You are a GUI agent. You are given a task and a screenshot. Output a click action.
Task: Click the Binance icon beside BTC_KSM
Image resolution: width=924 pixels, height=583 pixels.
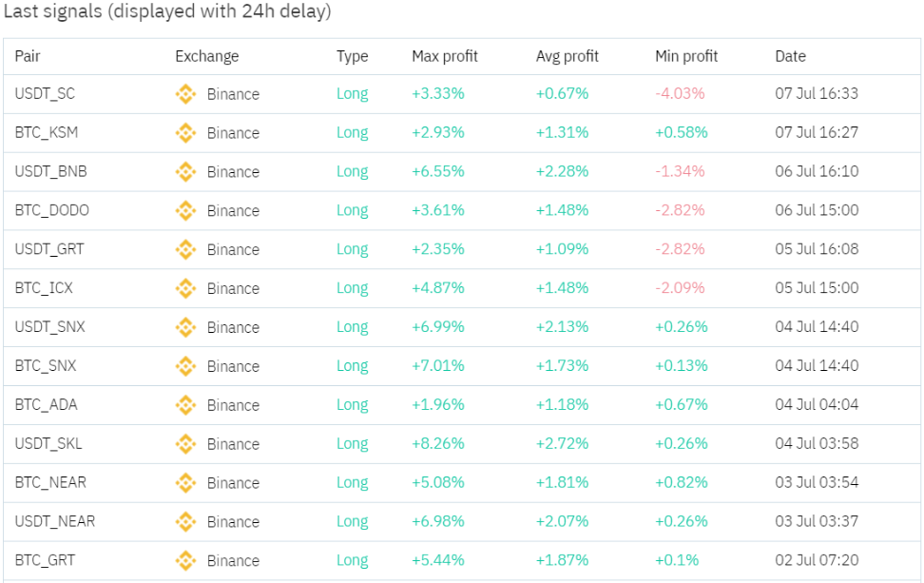pyautogui.click(x=185, y=133)
